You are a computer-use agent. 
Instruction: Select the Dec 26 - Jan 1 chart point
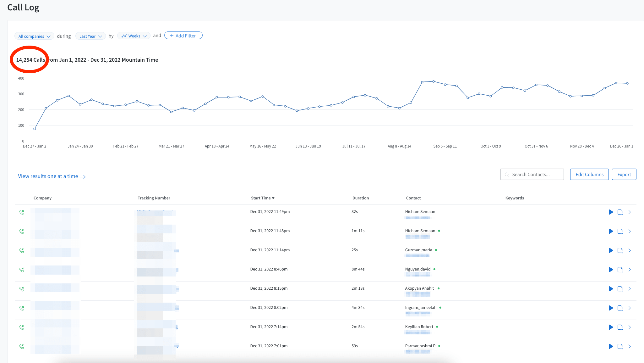point(627,83)
